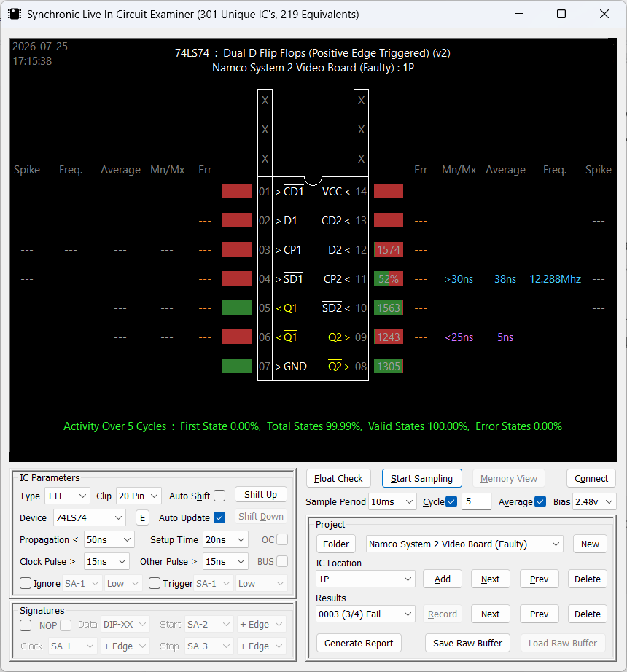Open the Clip 20 Pin dropdown
The height and width of the screenshot is (672, 627).
point(139,496)
